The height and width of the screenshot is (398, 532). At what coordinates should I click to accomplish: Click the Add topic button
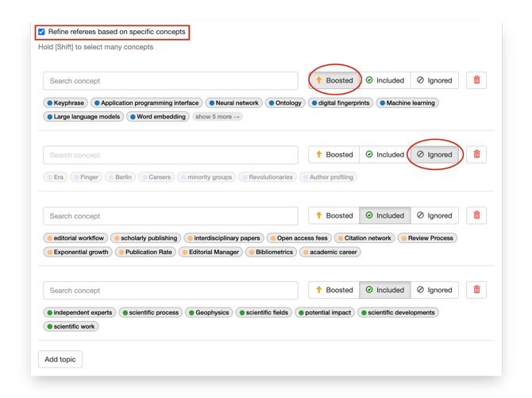pyautogui.click(x=60, y=359)
